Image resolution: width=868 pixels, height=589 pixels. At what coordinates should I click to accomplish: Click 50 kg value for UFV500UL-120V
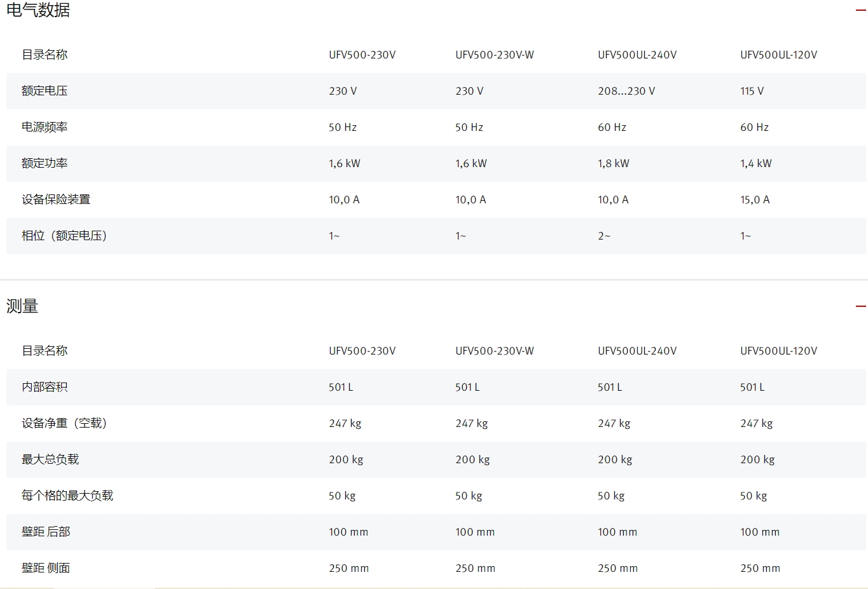(x=754, y=496)
